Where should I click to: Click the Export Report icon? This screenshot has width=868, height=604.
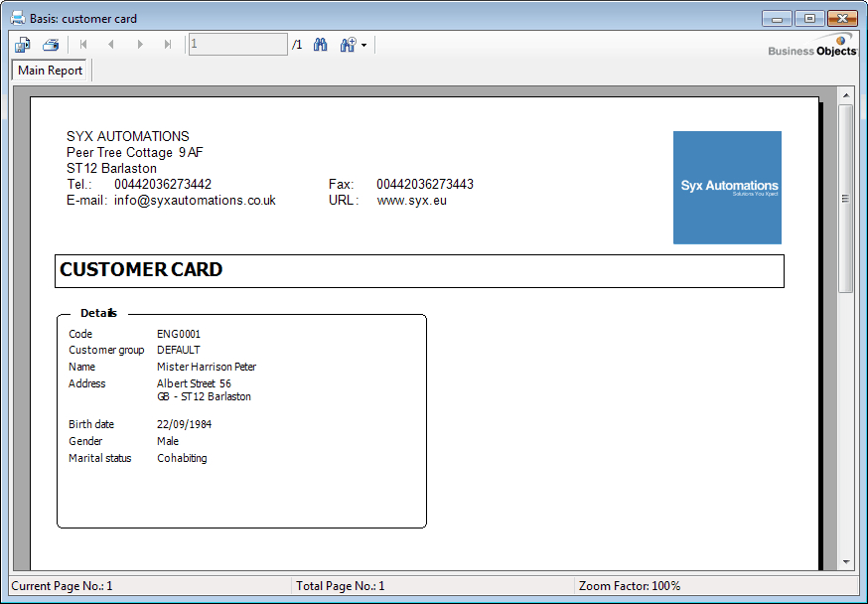click(23, 45)
